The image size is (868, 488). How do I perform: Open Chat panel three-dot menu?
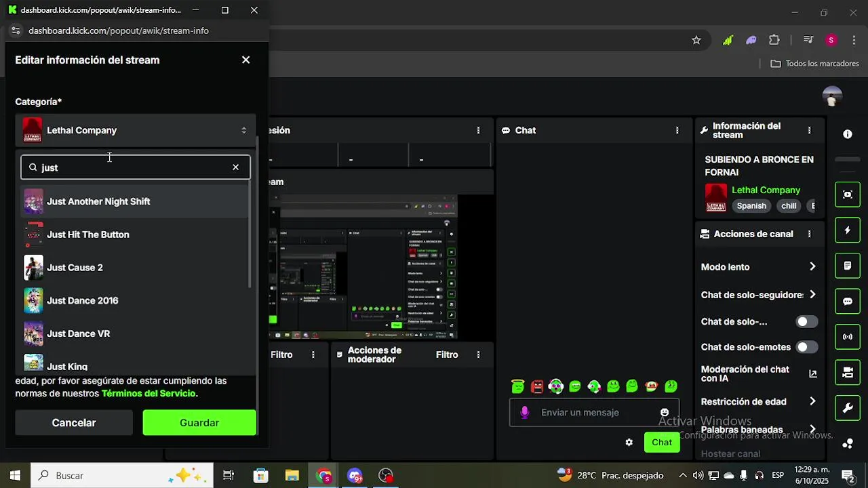click(x=677, y=130)
